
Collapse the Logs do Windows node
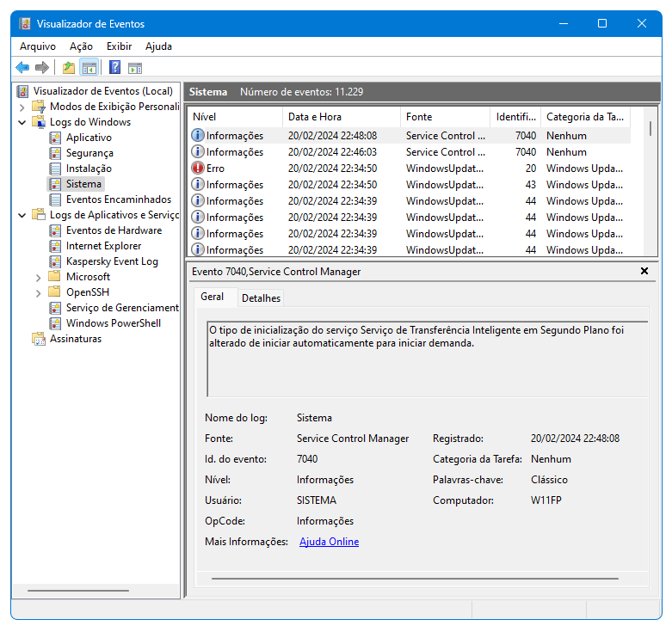[x=22, y=122]
